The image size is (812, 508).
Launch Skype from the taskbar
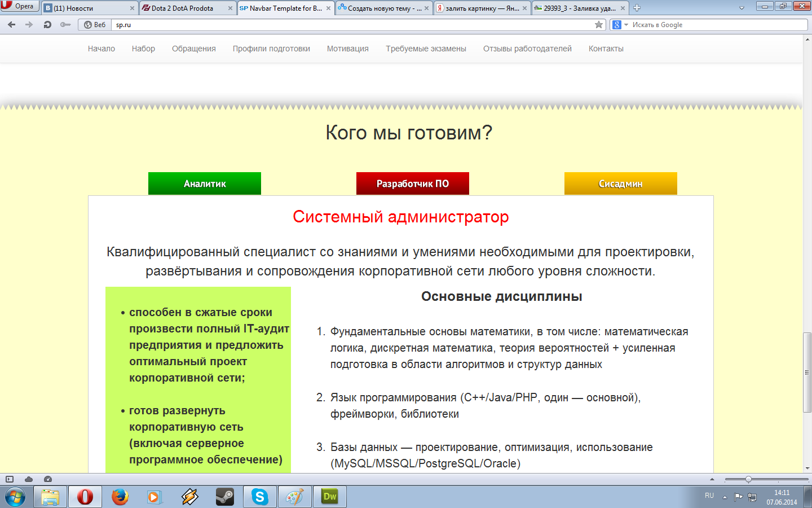pos(259,497)
